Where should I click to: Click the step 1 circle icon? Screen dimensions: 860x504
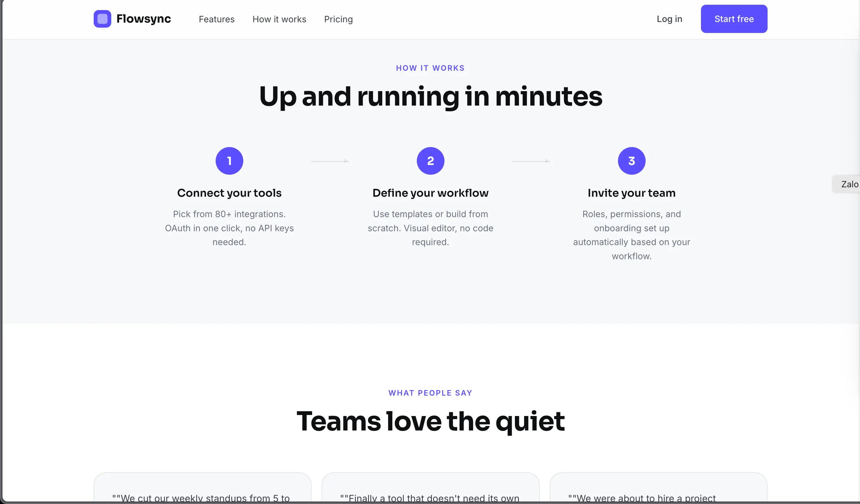(x=229, y=161)
